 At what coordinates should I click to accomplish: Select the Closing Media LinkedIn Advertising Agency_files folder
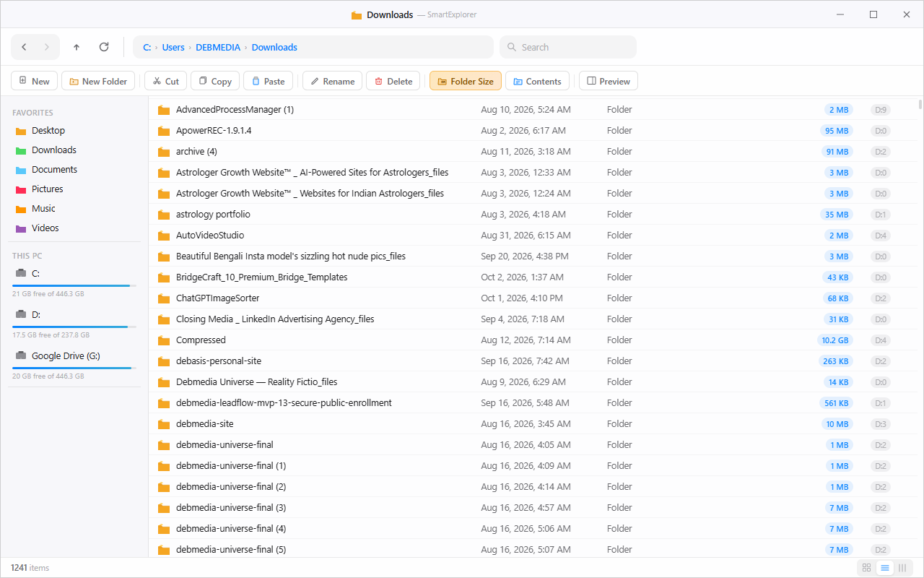click(x=535, y=319)
